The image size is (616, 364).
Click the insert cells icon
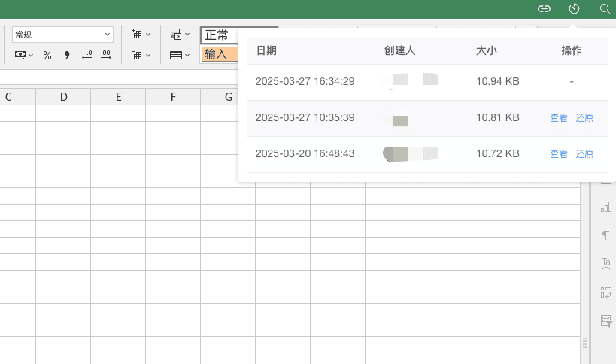[x=137, y=34]
